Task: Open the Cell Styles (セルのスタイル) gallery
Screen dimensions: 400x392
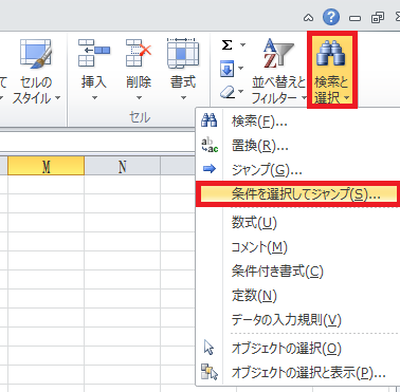Action: (36, 72)
